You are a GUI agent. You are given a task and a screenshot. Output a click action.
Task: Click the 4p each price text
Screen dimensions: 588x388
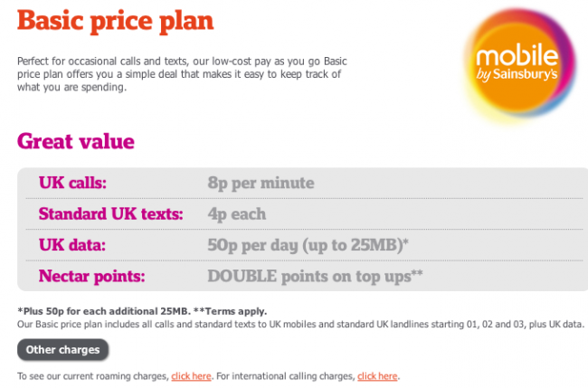coord(237,214)
